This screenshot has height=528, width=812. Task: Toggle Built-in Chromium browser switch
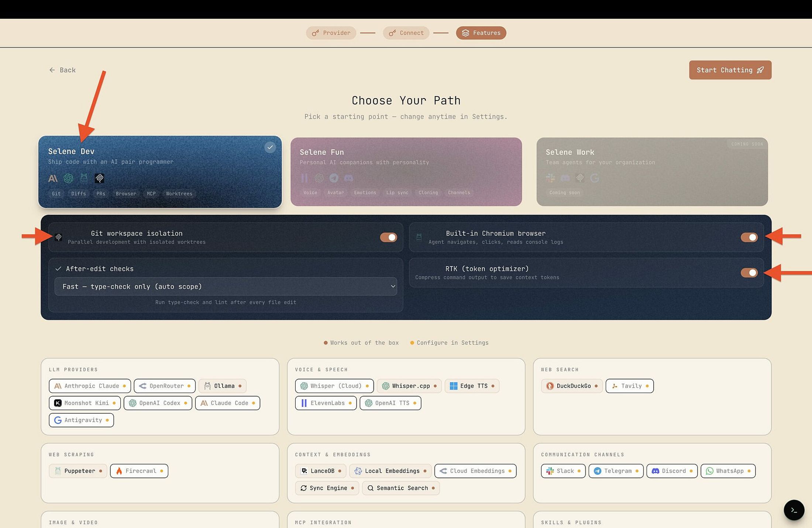[749, 237]
